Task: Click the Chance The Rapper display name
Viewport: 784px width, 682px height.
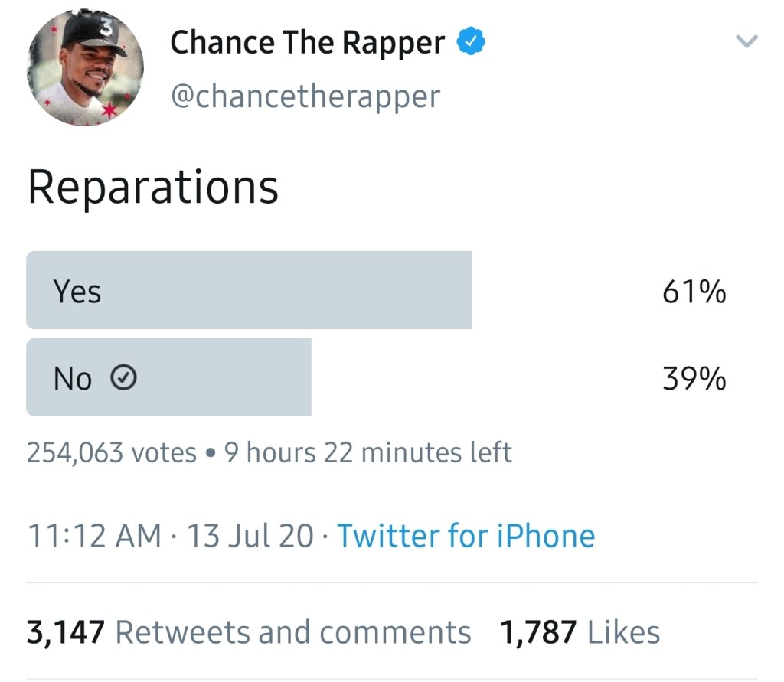Action: (x=307, y=43)
